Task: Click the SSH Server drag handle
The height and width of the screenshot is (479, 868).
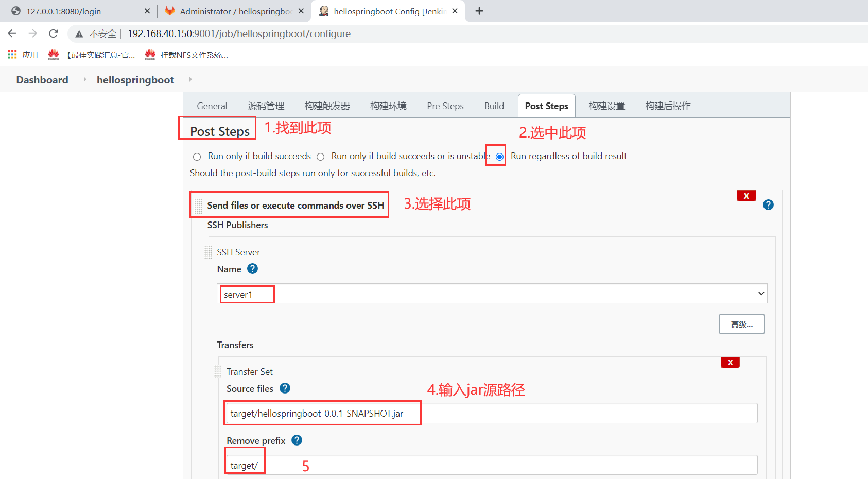Action: tap(208, 252)
